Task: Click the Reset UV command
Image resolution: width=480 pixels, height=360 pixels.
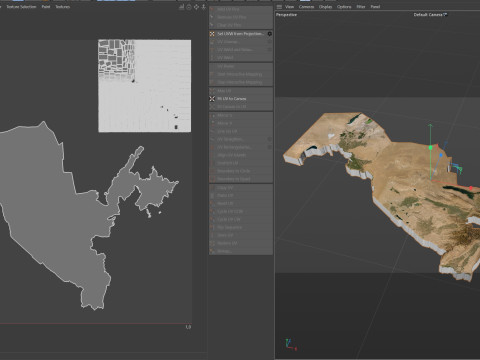Action: tap(241, 203)
